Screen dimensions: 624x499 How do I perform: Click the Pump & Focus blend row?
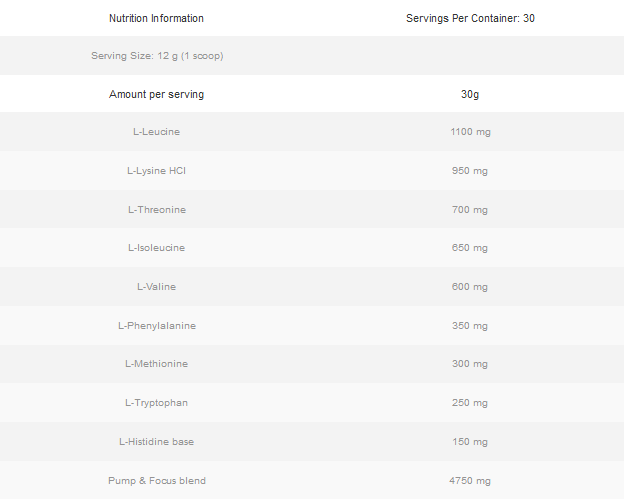(157, 481)
